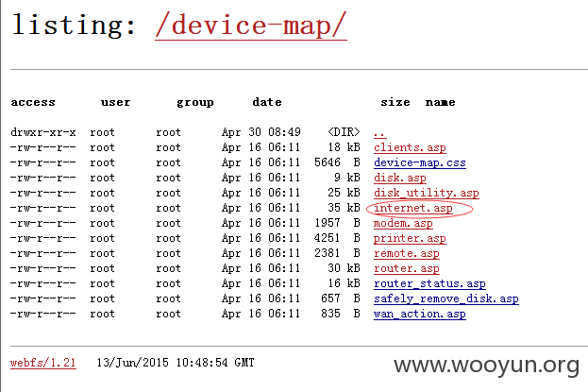
Task: Select the 'name' column header
Action: [440, 102]
